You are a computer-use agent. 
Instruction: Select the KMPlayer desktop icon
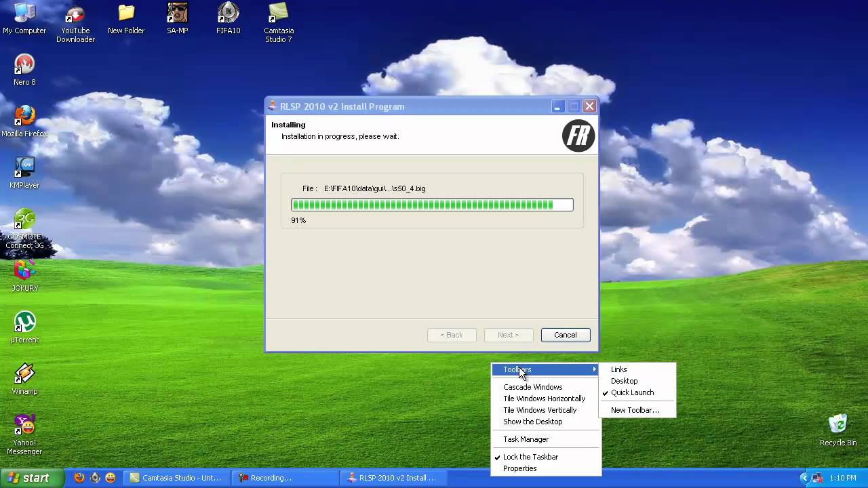tap(24, 173)
